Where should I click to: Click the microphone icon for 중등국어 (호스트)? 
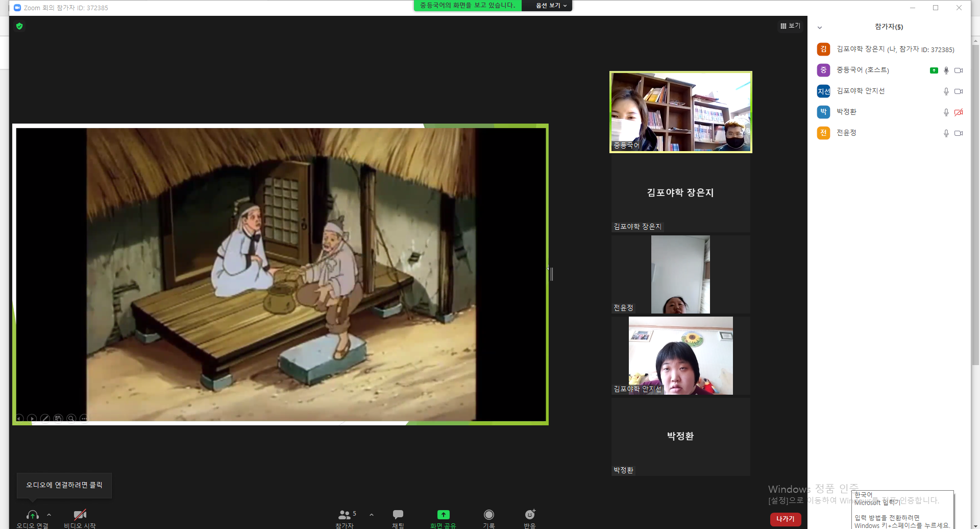tap(946, 70)
